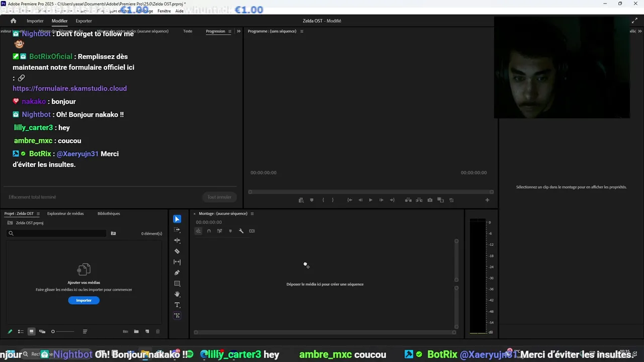Switch to Importer workspace tab
Screen dimensions: 644x362
click(35, 21)
